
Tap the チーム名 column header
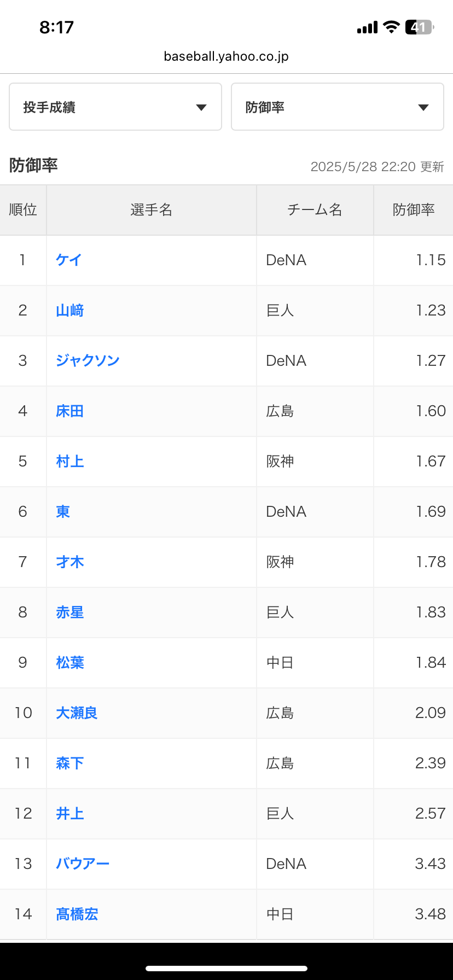(x=315, y=209)
